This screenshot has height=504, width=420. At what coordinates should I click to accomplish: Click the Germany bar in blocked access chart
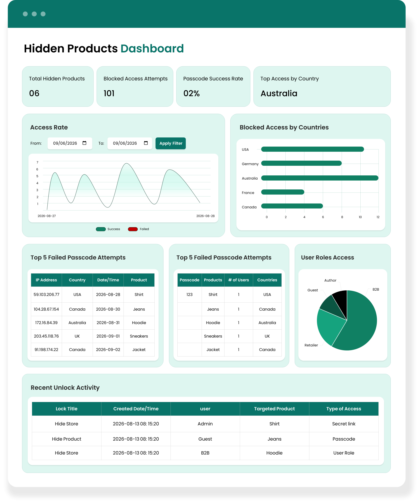[301, 163]
